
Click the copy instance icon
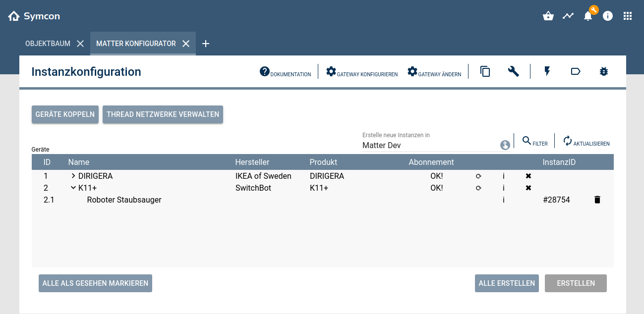[485, 72]
